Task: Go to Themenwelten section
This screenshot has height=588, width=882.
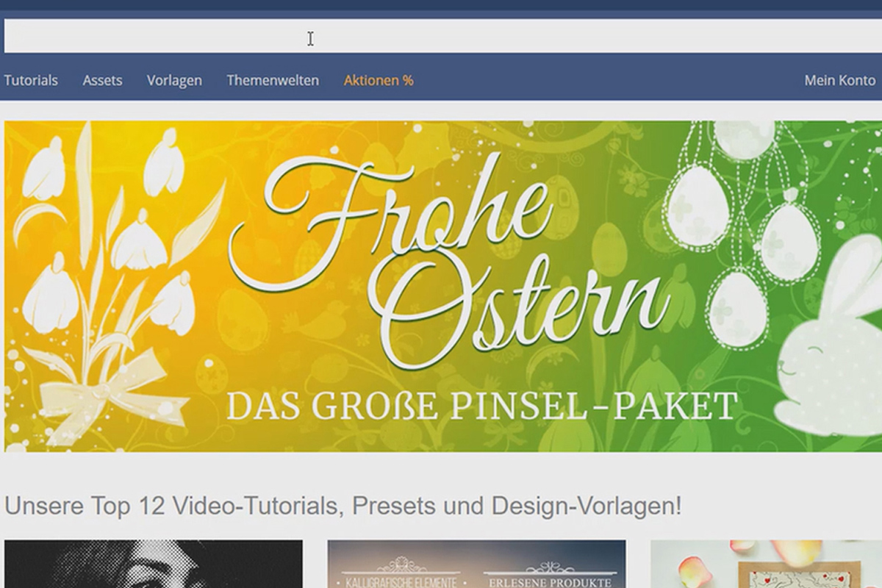Action: (273, 81)
